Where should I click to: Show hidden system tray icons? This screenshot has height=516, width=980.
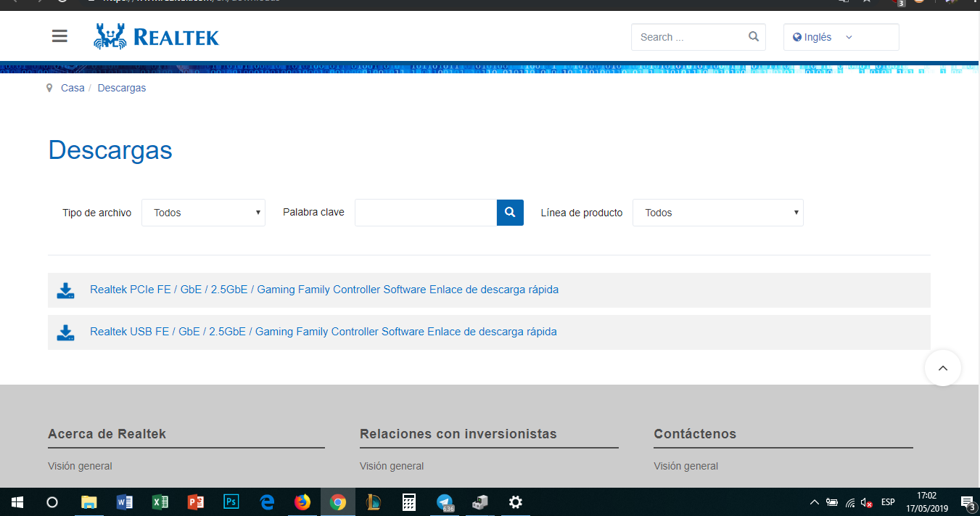click(815, 502)
